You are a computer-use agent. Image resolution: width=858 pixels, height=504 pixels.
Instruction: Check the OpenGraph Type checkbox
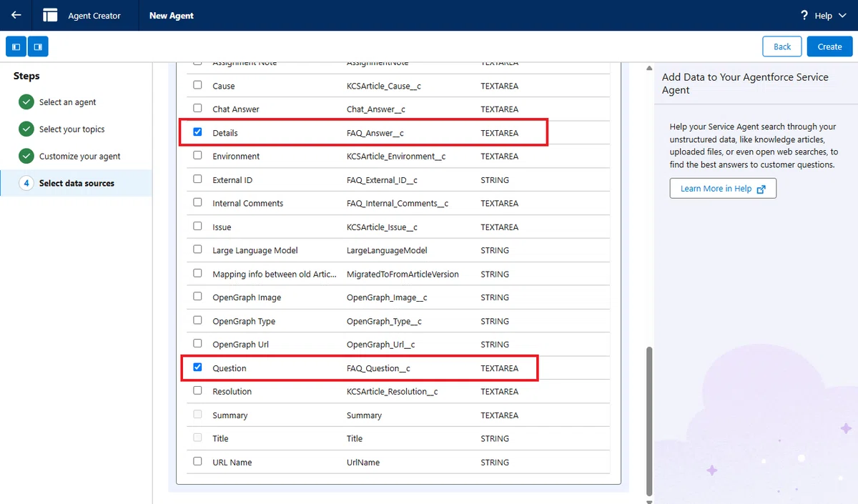tap(198, 321)
